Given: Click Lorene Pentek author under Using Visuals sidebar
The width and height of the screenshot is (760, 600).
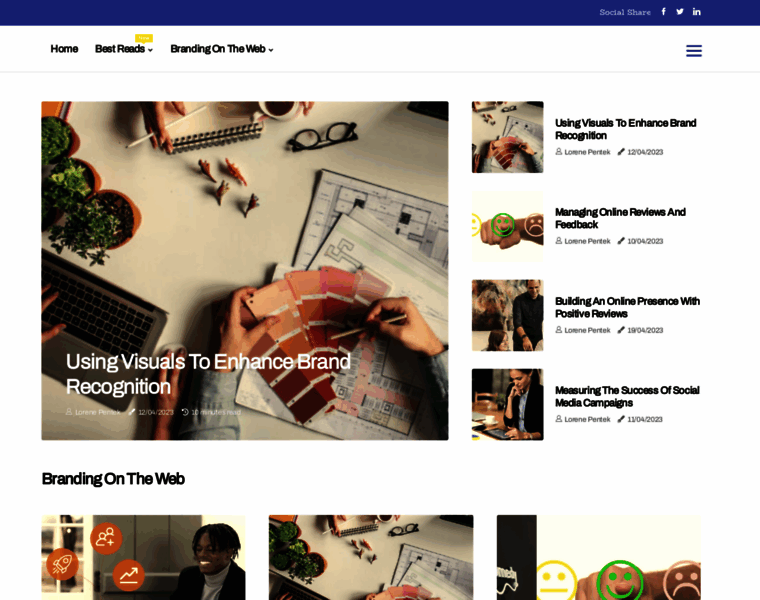Looking at the screenshot, I should 586,152.
